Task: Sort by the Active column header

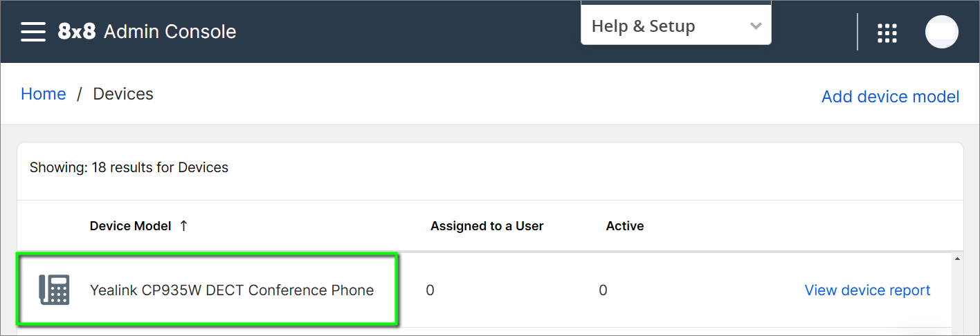Action: point(624,226)
